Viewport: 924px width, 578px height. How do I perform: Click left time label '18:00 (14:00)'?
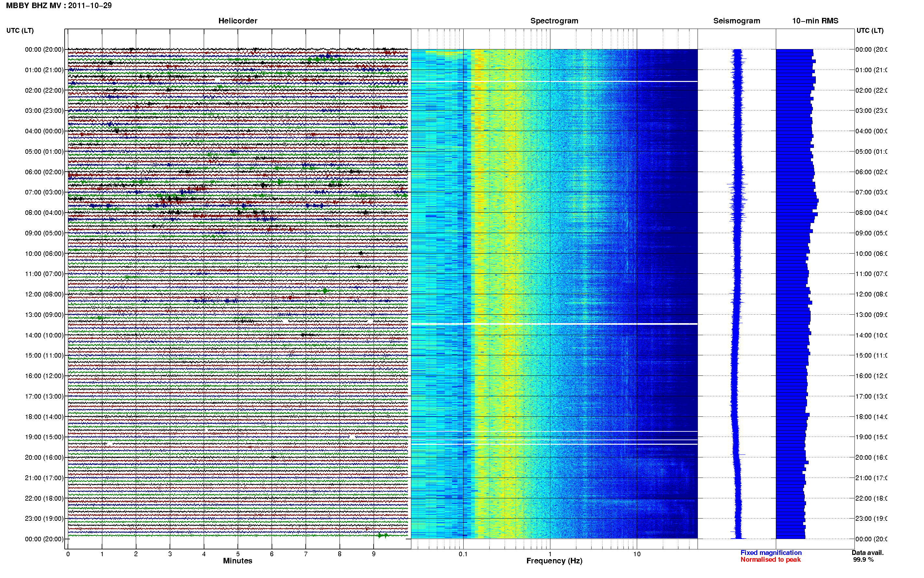click(44, 417)
